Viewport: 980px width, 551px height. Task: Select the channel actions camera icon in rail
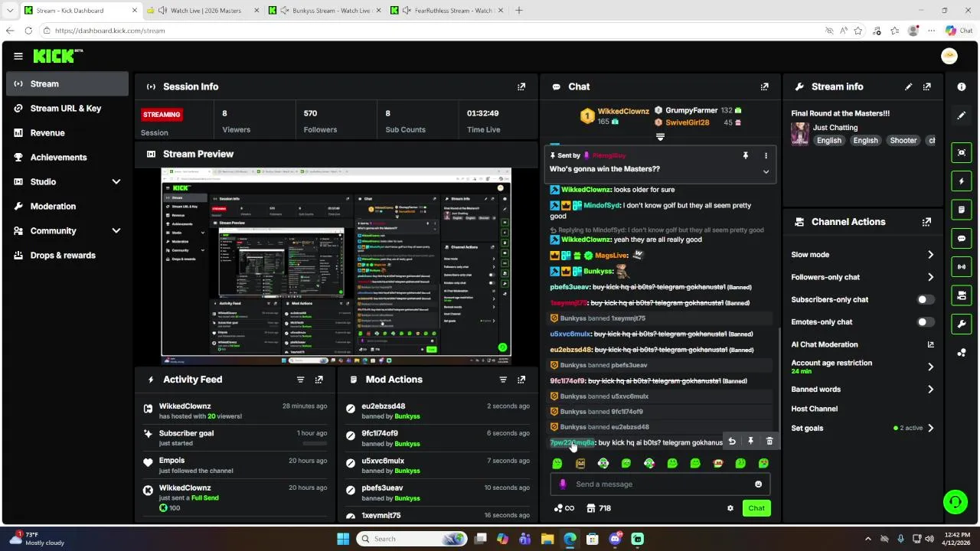point(962,295)
